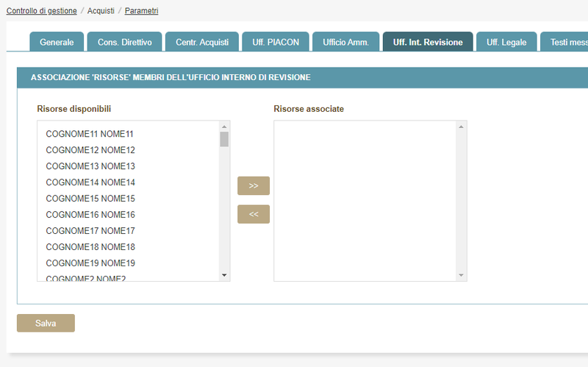Open the Centr. Acquisti tab

pyautogui.click(x=202, y=43)
